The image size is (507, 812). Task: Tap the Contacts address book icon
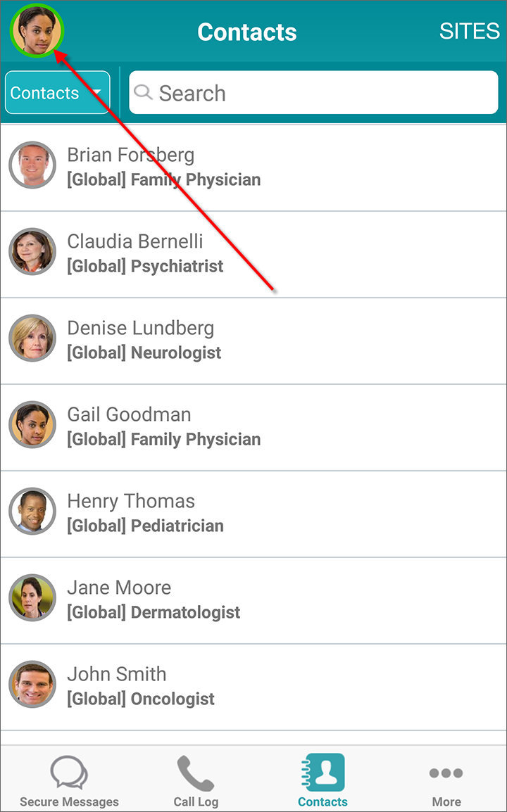point(323,773)
